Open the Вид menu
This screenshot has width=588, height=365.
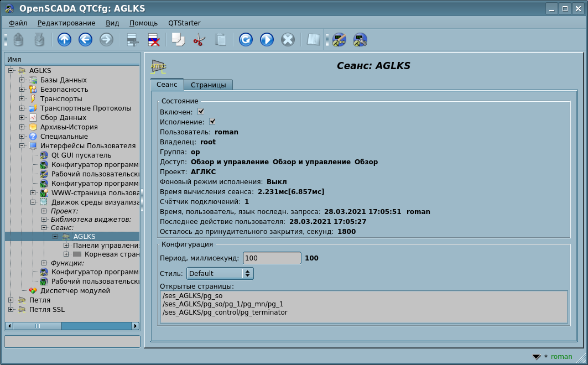[x=112, y=23]
